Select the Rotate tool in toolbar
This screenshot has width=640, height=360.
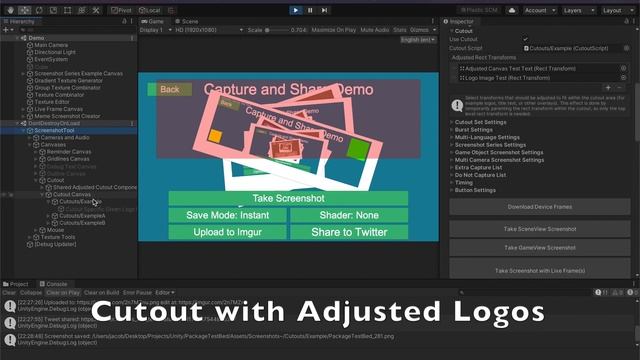pos(39,10)
